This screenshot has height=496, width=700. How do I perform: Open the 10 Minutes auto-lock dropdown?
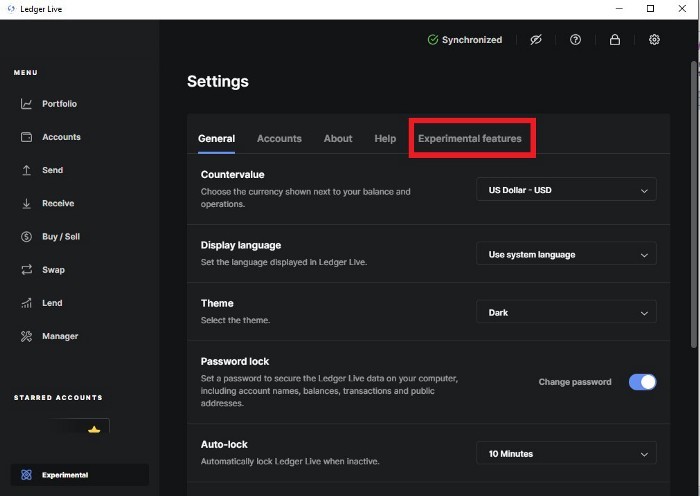coord(566,453)
